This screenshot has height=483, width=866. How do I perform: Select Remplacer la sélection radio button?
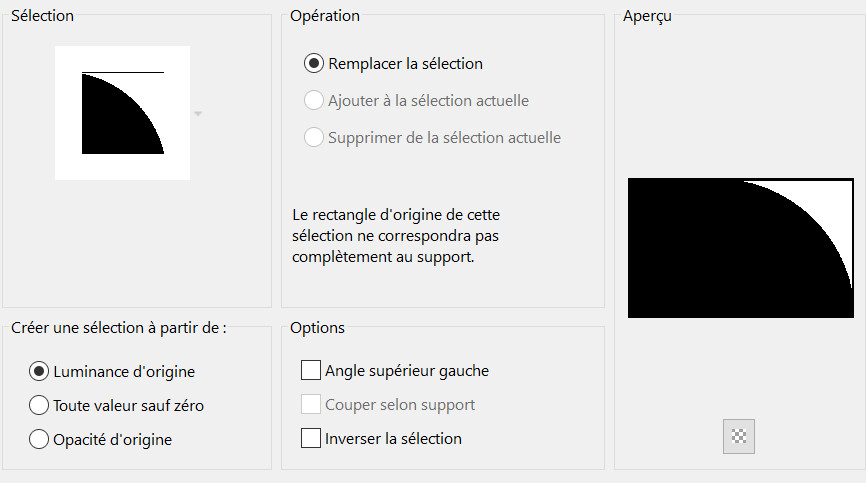pyautogui.click(x=314, y=64)
